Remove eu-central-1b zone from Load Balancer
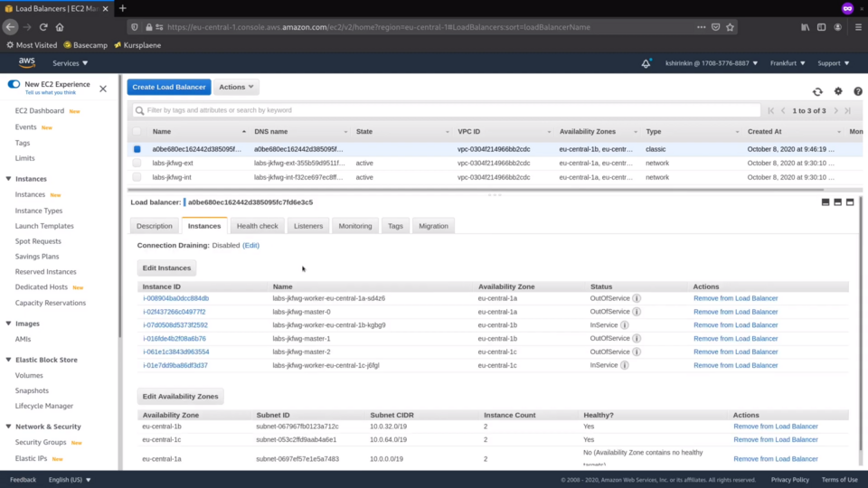Viewport: 868px width, 488px height. (x=776, y=427)
